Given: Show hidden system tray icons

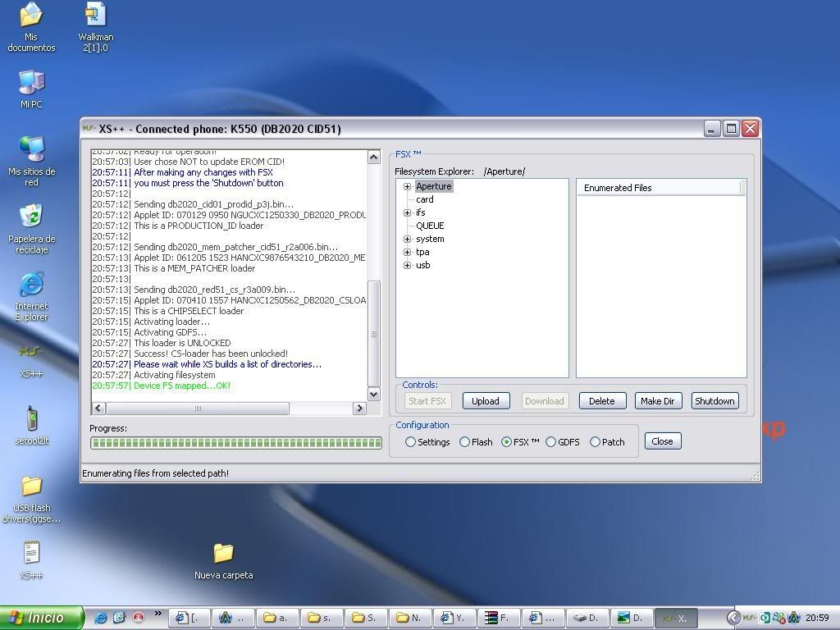Looking at the screenshot, I should 733,618.
